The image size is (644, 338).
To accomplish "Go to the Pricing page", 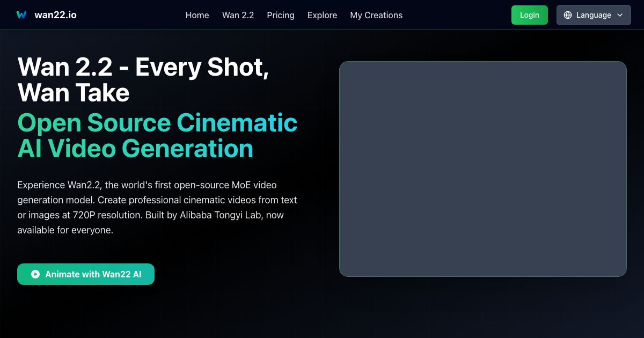I will click(x=281, y=15).
